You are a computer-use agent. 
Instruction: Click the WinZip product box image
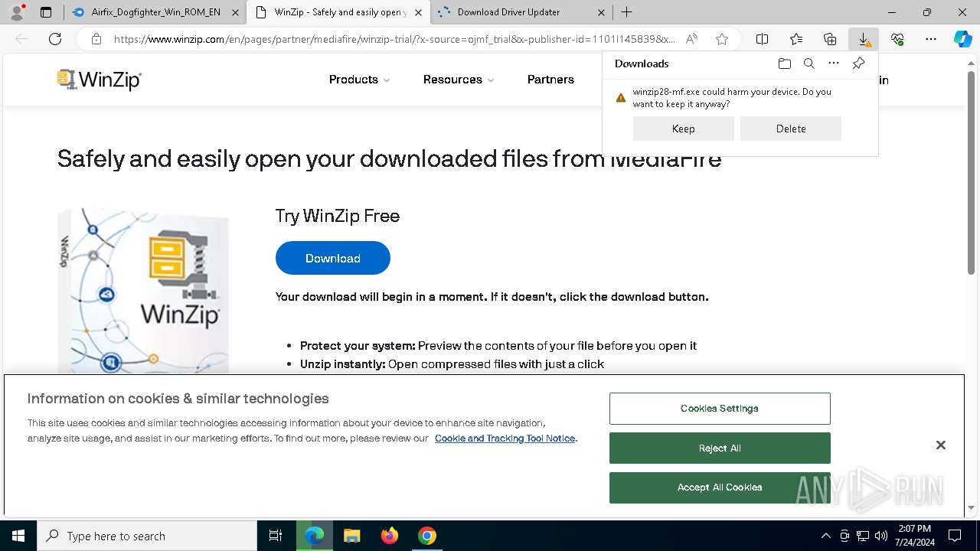[143, 291]
